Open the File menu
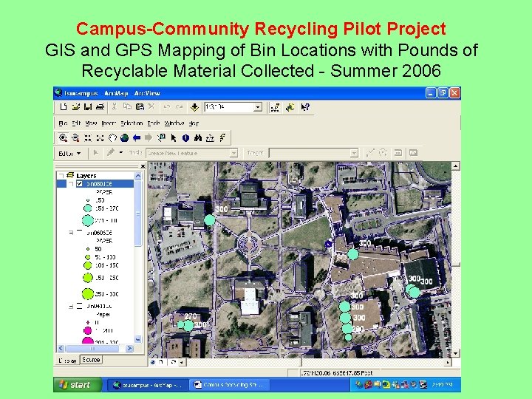 [x=63, y=123]
